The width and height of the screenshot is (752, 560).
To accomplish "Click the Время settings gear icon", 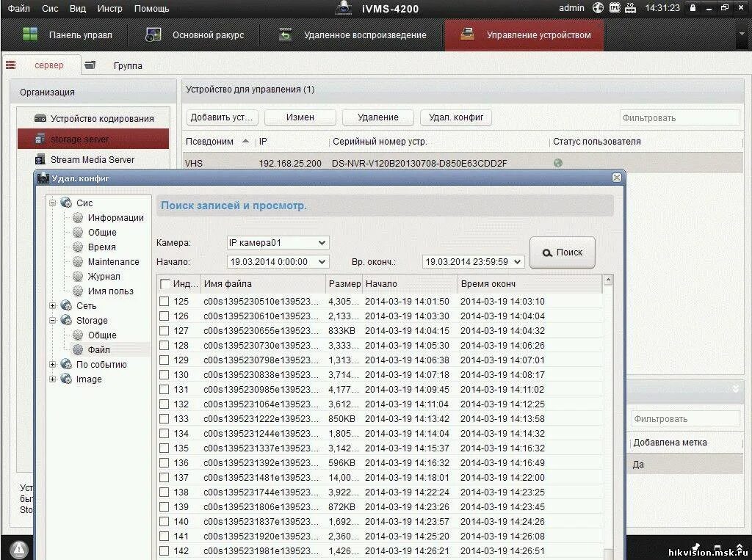I will pos(78,247).
